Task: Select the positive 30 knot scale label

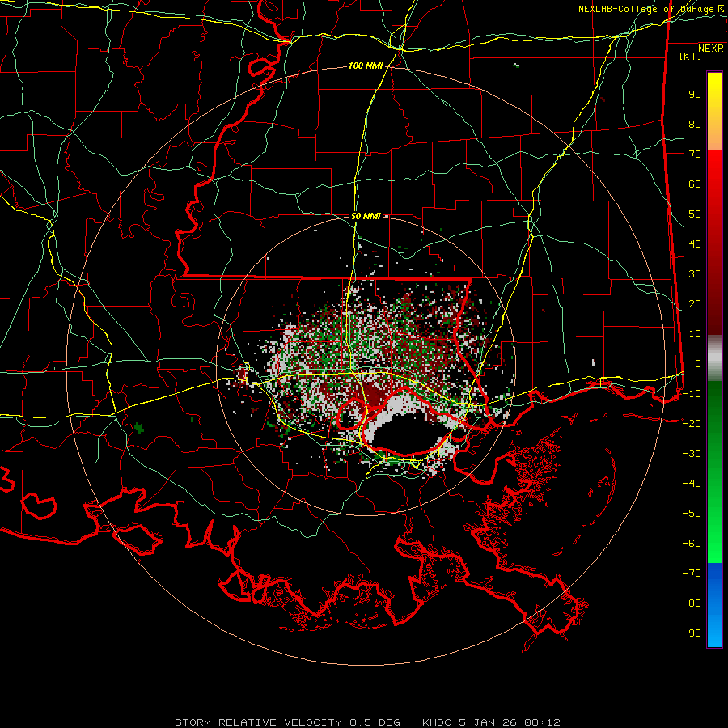Action: pyautogui.click(x=695, y=274)
